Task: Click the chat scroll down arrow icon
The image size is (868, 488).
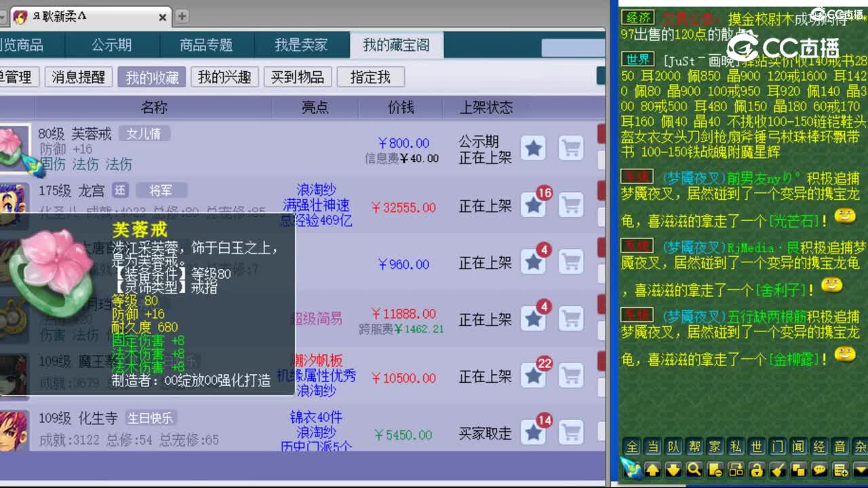Action: point(673,469)
